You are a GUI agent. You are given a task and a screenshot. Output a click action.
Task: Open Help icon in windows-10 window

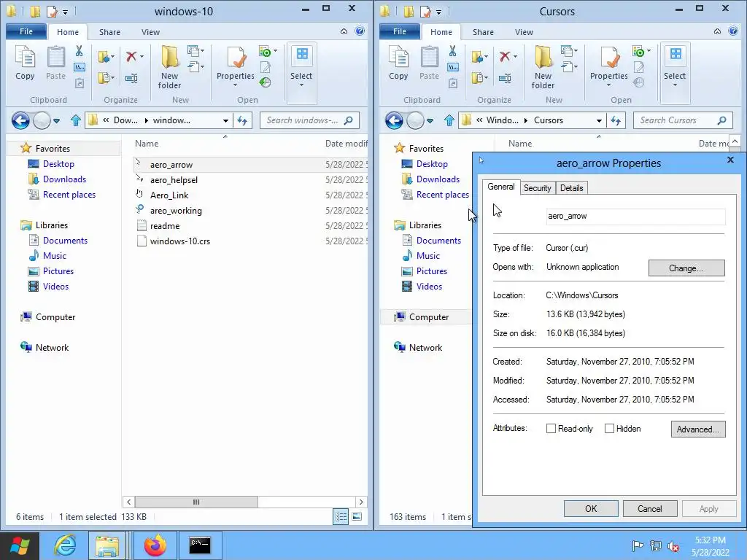[360, 31]
